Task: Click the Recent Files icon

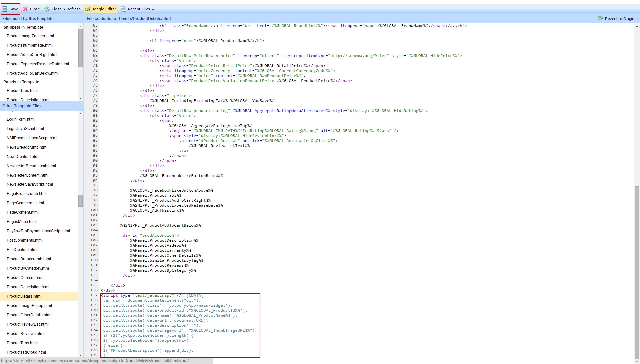Action: click(x=123, y=9)
